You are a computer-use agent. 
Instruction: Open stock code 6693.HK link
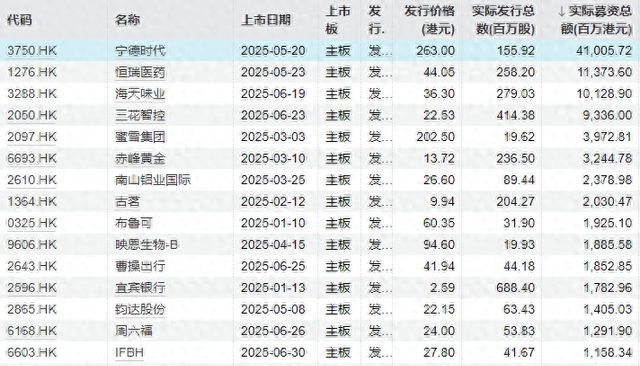[32, 158]
